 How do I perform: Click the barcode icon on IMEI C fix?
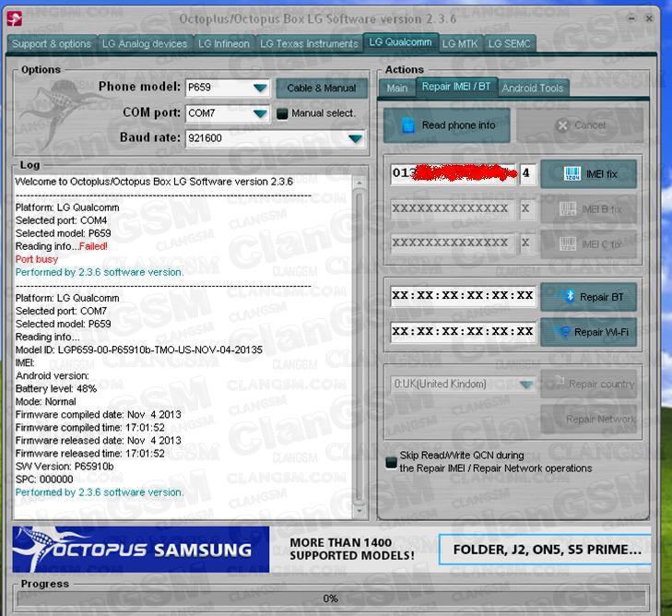pyautogui.click(x=568, y=244)
